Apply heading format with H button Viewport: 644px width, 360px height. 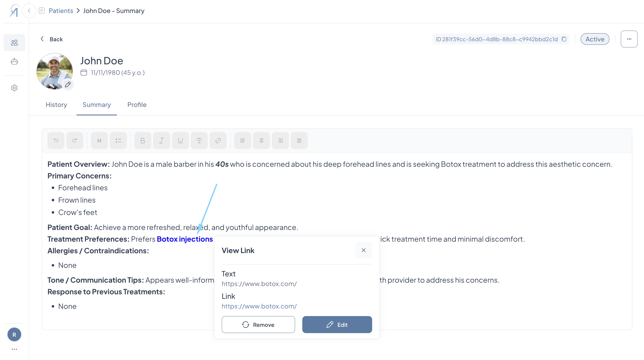tap(99, 141)
